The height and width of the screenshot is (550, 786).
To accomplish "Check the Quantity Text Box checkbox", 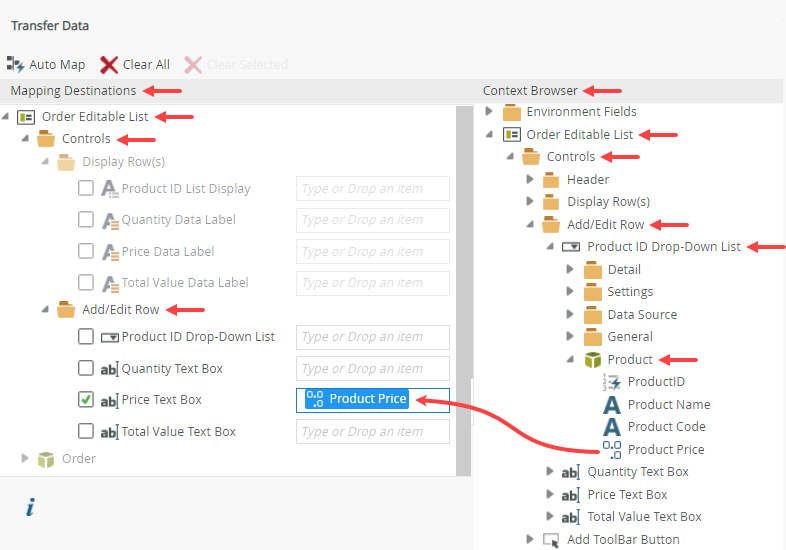I will 86,368.
